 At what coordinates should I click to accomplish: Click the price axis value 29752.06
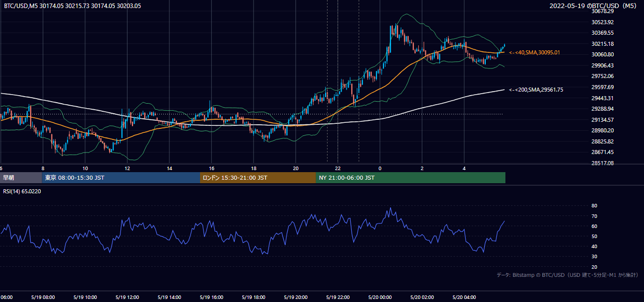[603, 76]
